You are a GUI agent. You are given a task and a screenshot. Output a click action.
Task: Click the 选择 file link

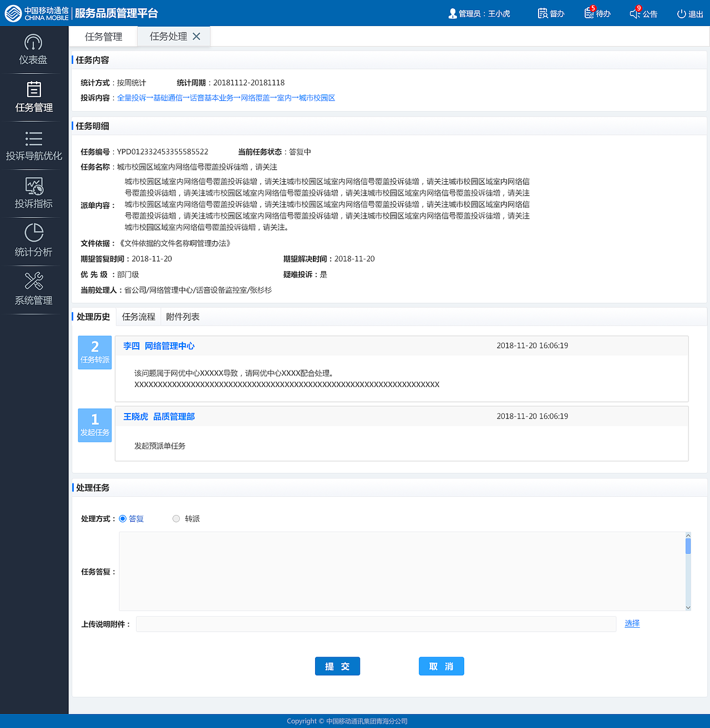[632, 623]
